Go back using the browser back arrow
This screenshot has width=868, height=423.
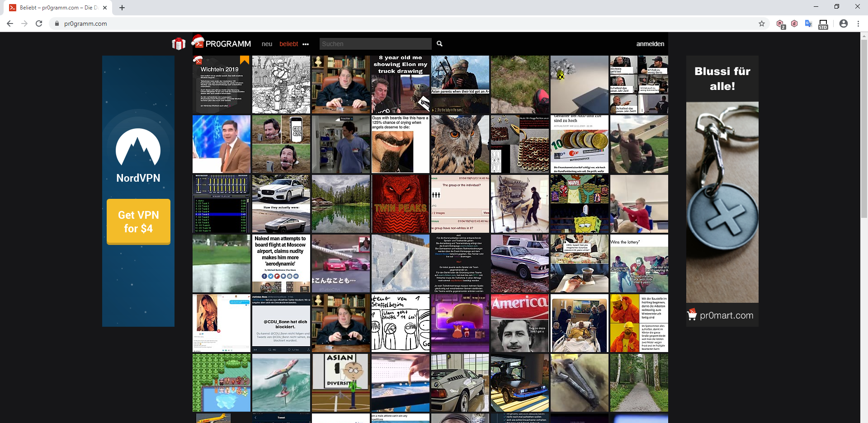coord(9,23)
